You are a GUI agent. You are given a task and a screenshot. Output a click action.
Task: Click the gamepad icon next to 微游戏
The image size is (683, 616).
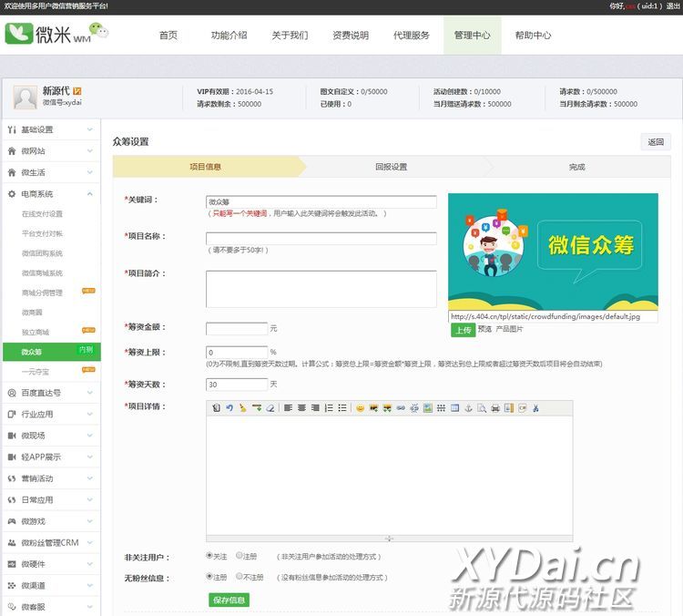coord(12,521)
